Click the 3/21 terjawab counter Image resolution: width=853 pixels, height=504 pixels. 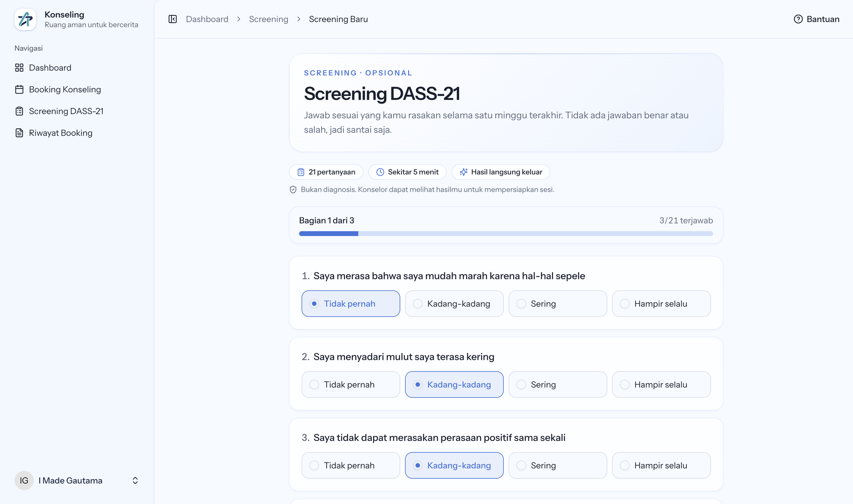(686, 220)
